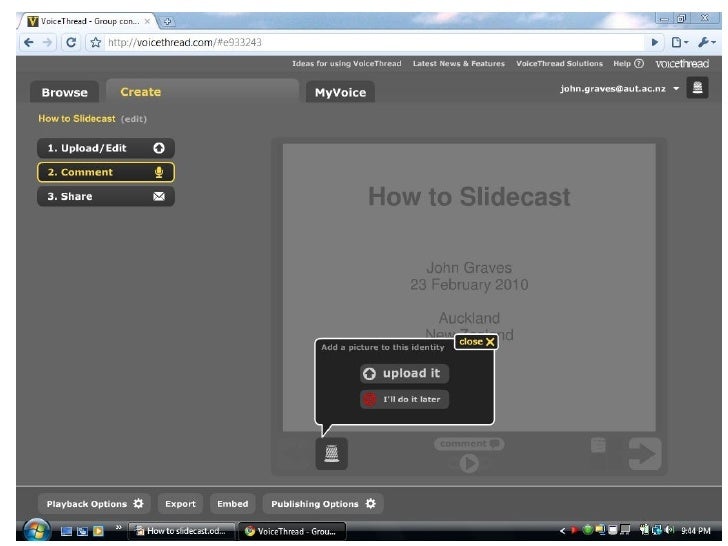Go to next slide with the right arrow
This screenshot has width=728, height=546.
(645, 454)
